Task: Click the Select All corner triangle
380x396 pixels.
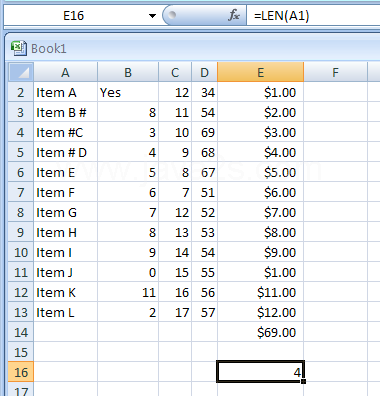Action: tap(21, 72)
